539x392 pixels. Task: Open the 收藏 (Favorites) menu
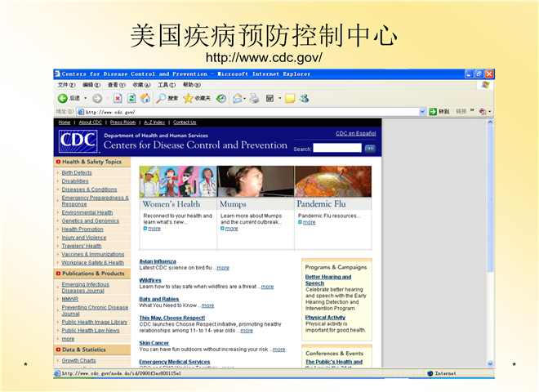click(141, 85)
